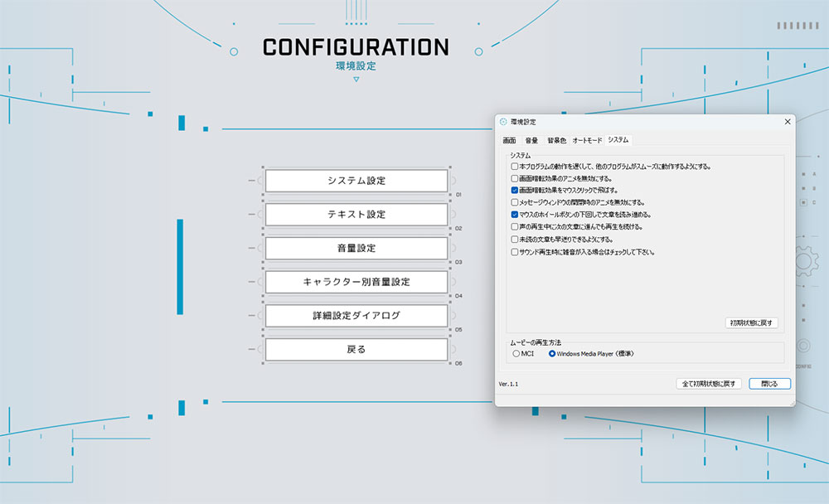The image size is (829, 504).
Task: Switch to the 画面 tab
Action: coord(509,140)
